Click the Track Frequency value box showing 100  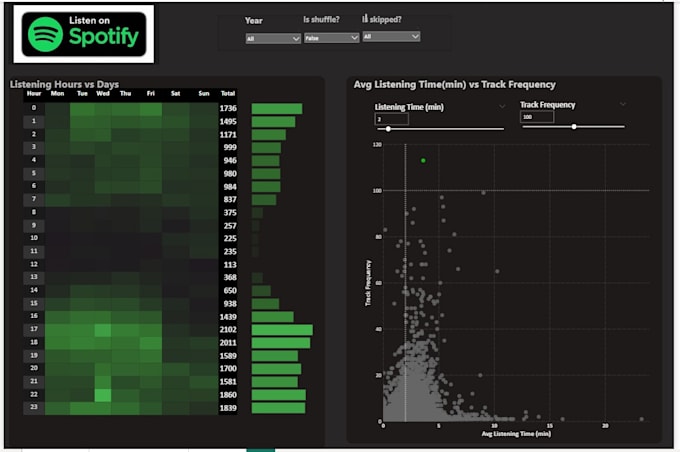(537, 117)
